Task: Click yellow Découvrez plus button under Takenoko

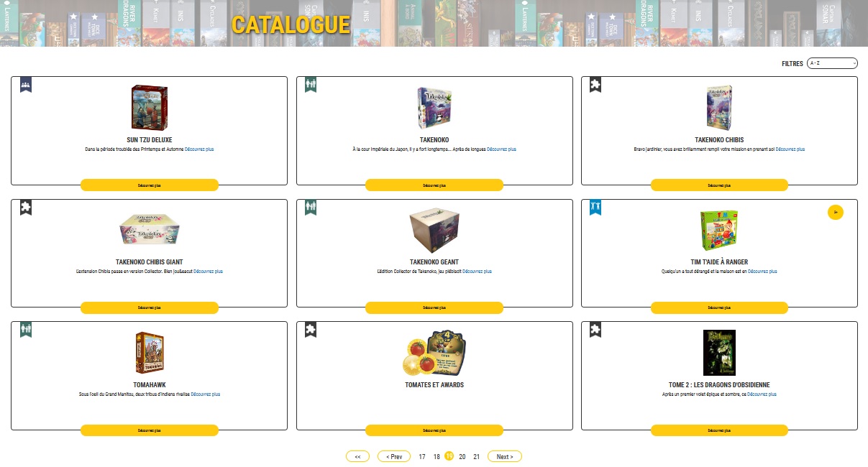Action: 434,185
